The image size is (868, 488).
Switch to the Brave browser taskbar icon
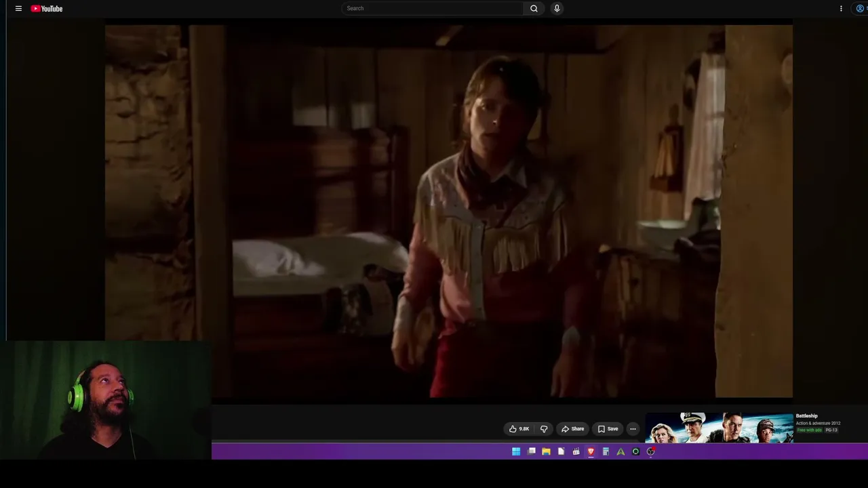pyautogui.click(x=591, y=451)
